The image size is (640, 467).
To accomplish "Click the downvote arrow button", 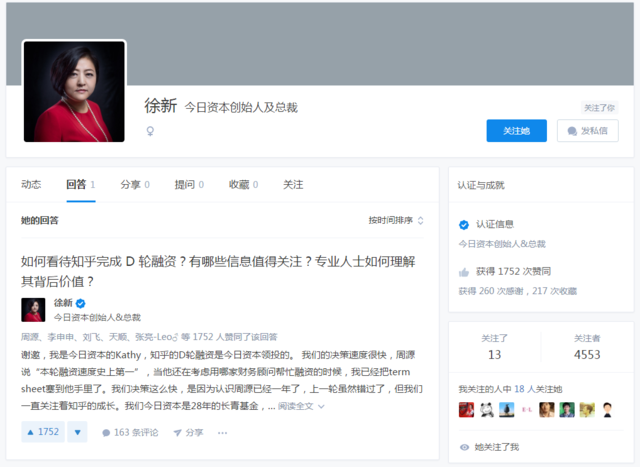I will (78, 432).
